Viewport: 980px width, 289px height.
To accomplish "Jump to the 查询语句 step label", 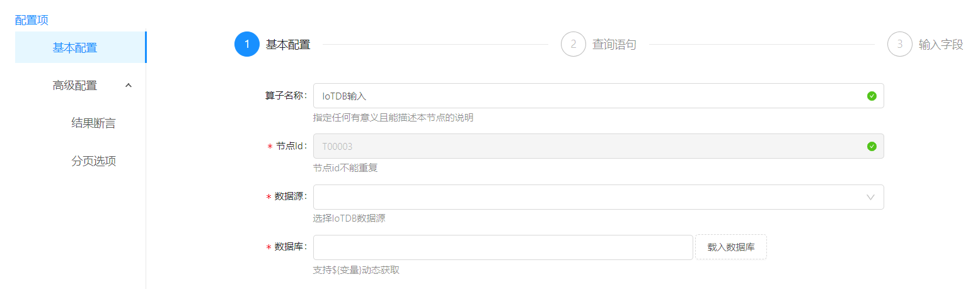I will [x=614, y=45].
